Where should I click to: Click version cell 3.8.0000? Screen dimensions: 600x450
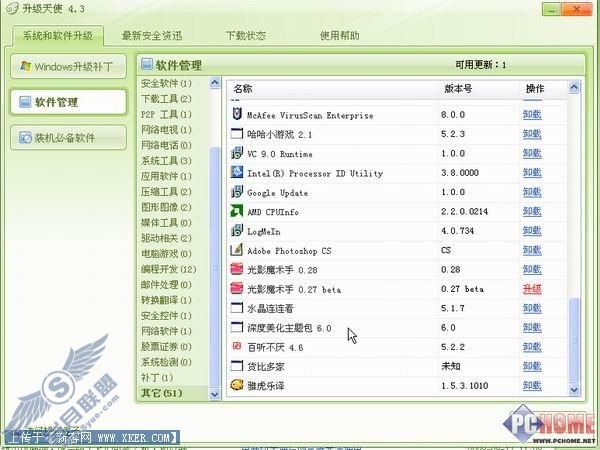coord(460,173)
